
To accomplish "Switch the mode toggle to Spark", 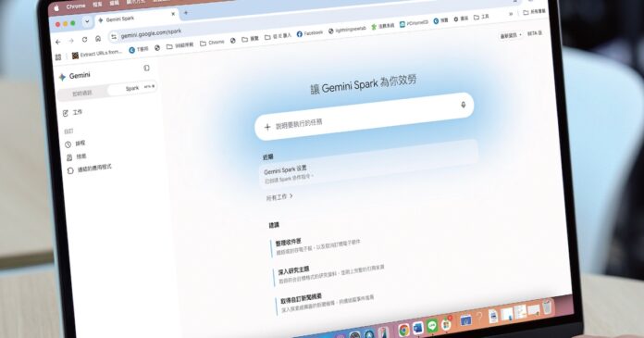I will click(x=132, y=88).
